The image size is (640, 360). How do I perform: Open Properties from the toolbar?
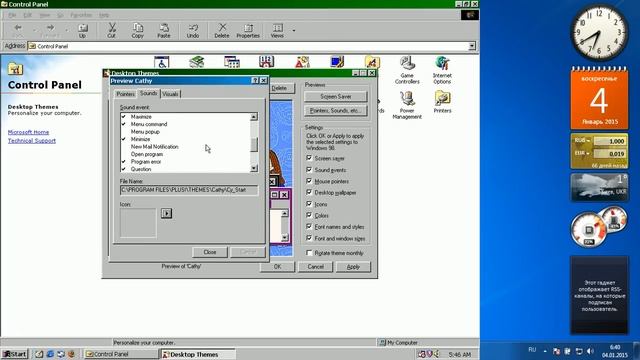click(x=248, y=31)
